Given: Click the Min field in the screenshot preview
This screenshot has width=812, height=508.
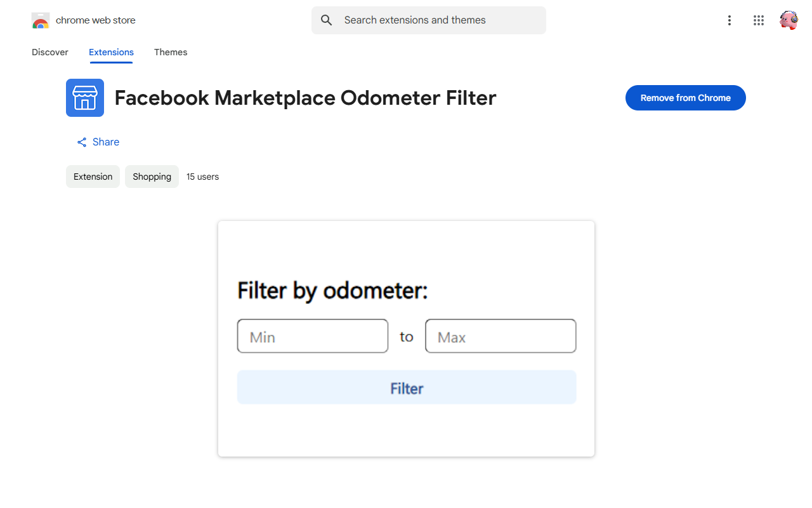Looking at the screenshot, I should [313, 336].
